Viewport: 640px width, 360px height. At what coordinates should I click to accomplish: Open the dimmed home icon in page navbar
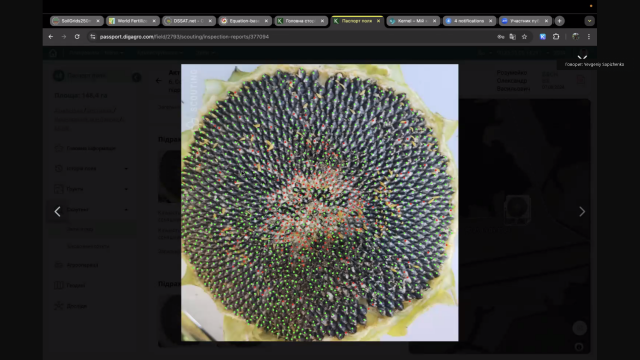53,53
